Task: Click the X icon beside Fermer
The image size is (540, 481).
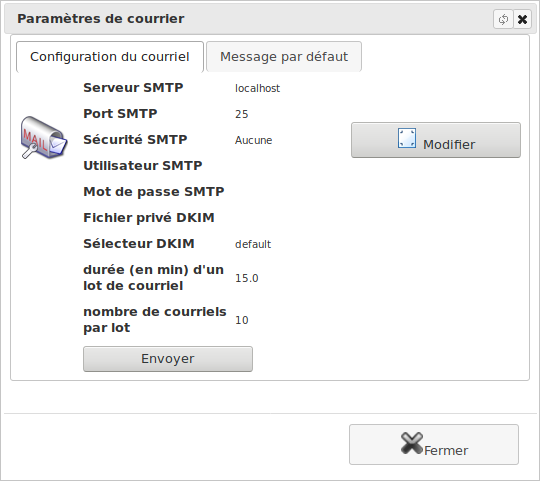Action: tap(412, 443)
